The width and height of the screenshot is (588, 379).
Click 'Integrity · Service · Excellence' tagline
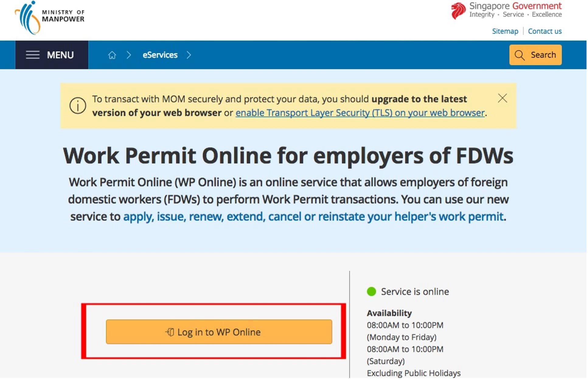pyautogui.click(x=515, y=15)
